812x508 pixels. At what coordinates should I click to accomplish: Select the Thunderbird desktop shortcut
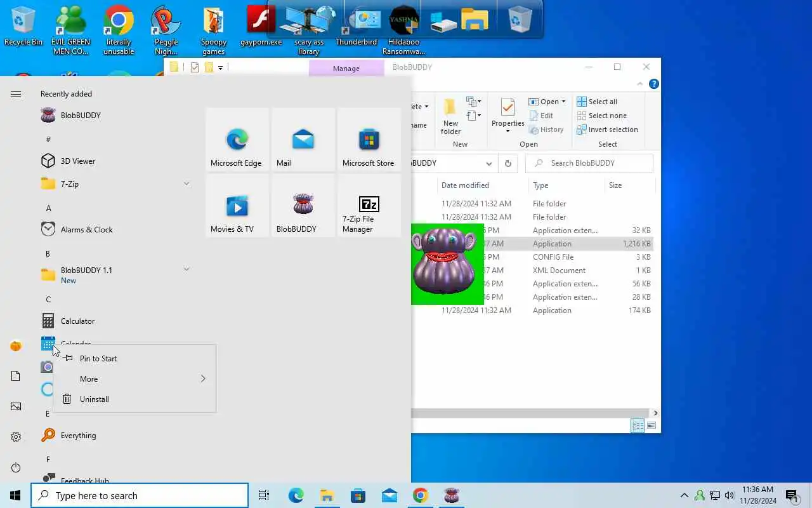pyautogui.click(x=357, y=27)
